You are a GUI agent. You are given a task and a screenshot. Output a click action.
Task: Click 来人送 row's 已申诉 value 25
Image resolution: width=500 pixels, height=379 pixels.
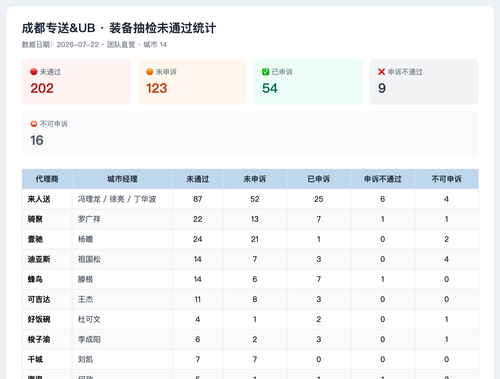(x=319, y=199)
